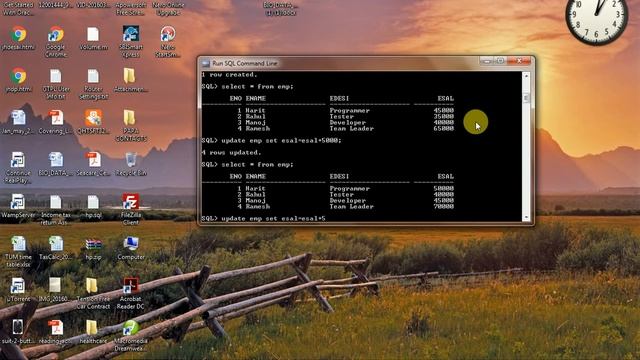The width and height of the screenshot is (640, 360).
Task: Click the Run SQL Command Line title text
Action: click(245, 64)
